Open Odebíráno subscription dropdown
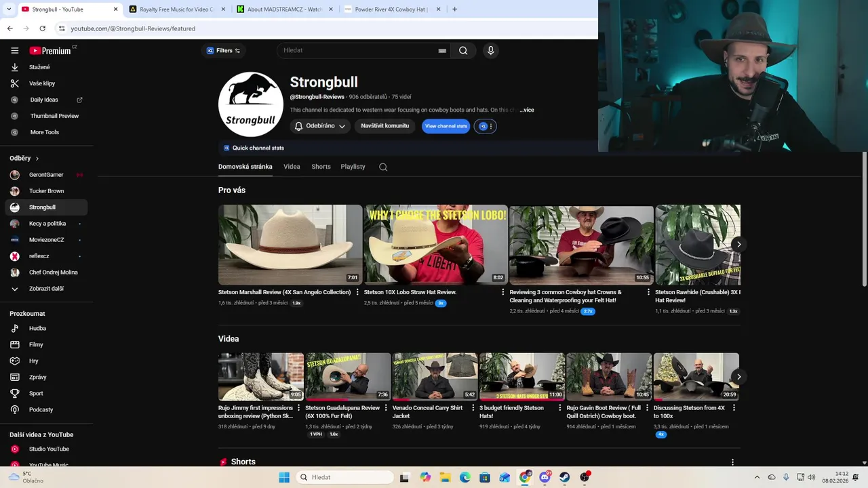Viewport: 868px width, 488px height. pos(320,126)
